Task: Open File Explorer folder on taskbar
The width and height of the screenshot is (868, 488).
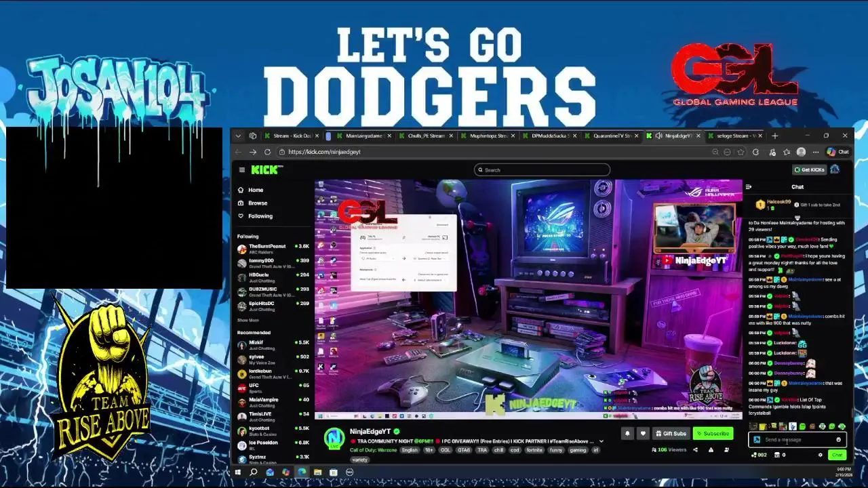Action: point(317,472)
